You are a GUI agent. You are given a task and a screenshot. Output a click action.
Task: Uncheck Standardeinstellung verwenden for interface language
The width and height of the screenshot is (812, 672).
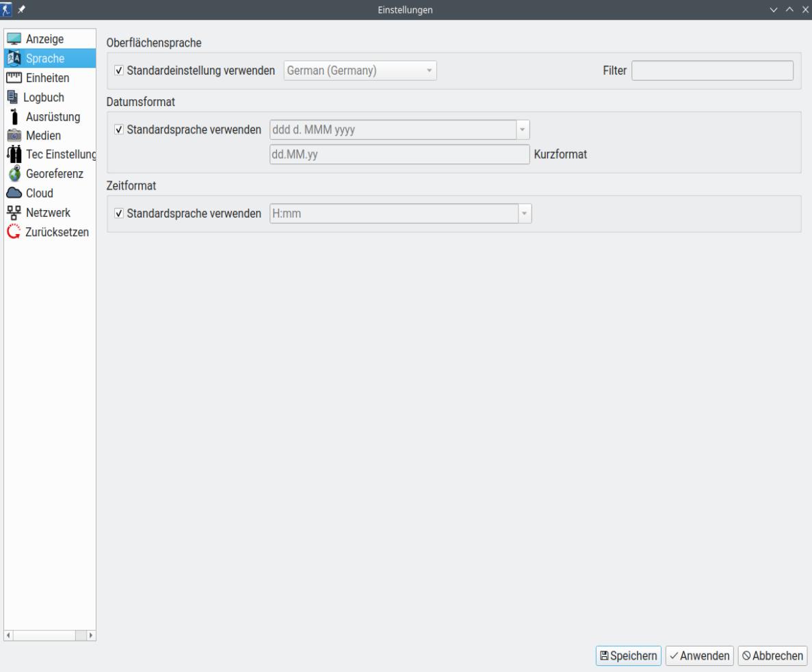click(120, 70)
